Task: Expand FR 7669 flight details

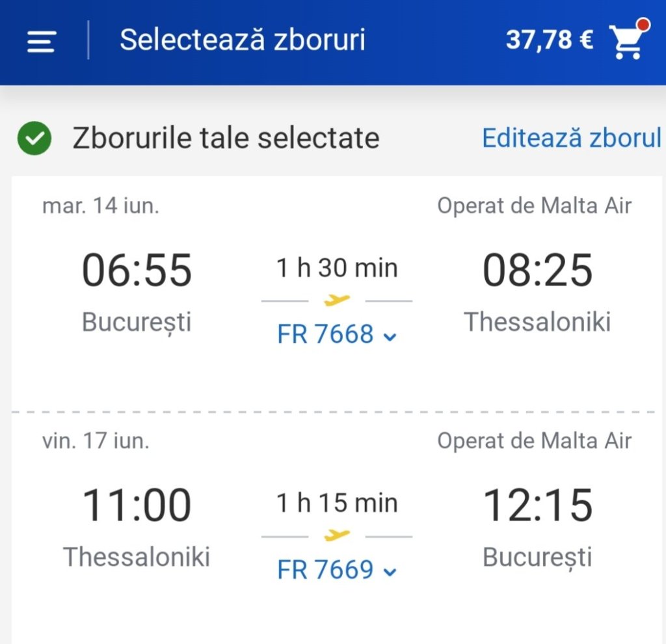Action: pyautogui.click(x=336, y=570)
